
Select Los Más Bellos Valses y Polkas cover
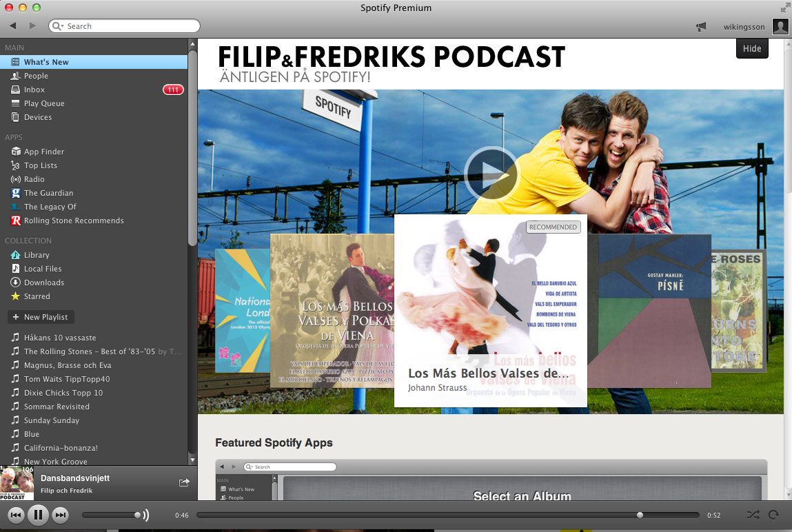332,310
